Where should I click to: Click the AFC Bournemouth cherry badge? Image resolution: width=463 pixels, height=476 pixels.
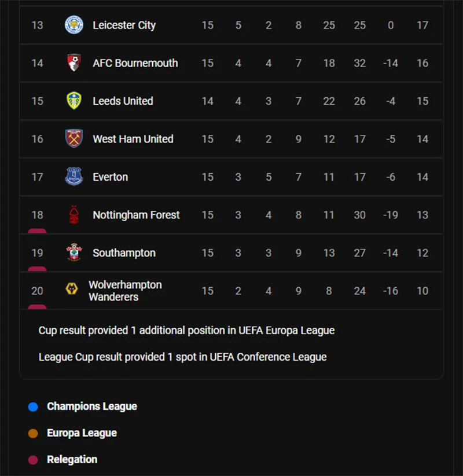[x=74, y=63]
